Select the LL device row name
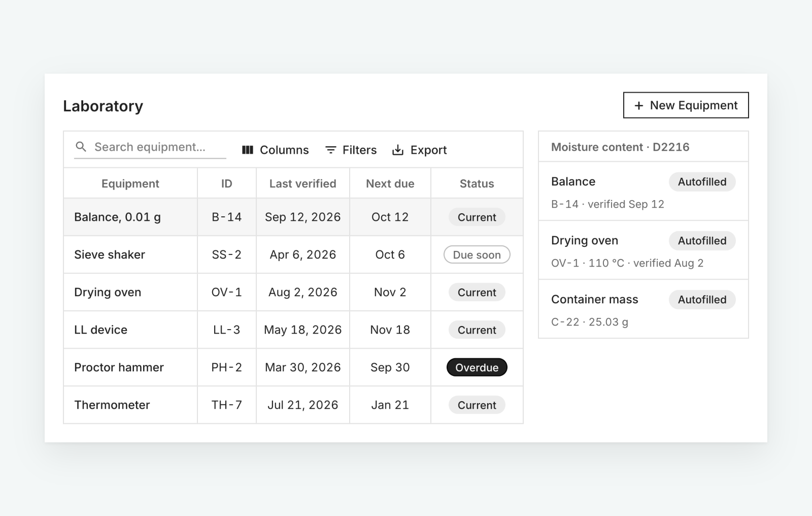The width and height of the screenshot is (812, 516). (x=101, y=330)
